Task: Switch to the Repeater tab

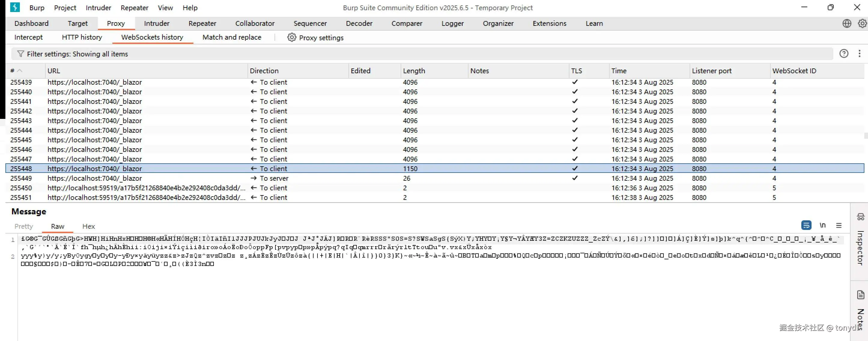Action: [x=202, y=23]
